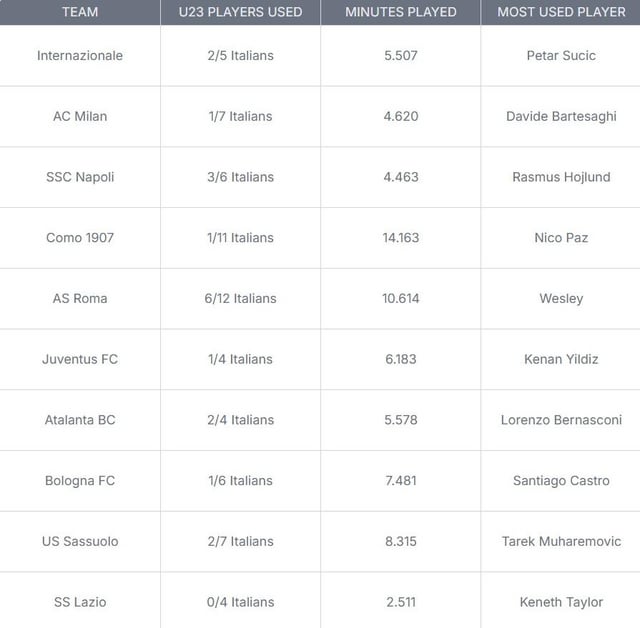Click on Como 1907 team cell
Viewport: 640px width, 628px height.
pyautogui.click(x=80, y=238)
